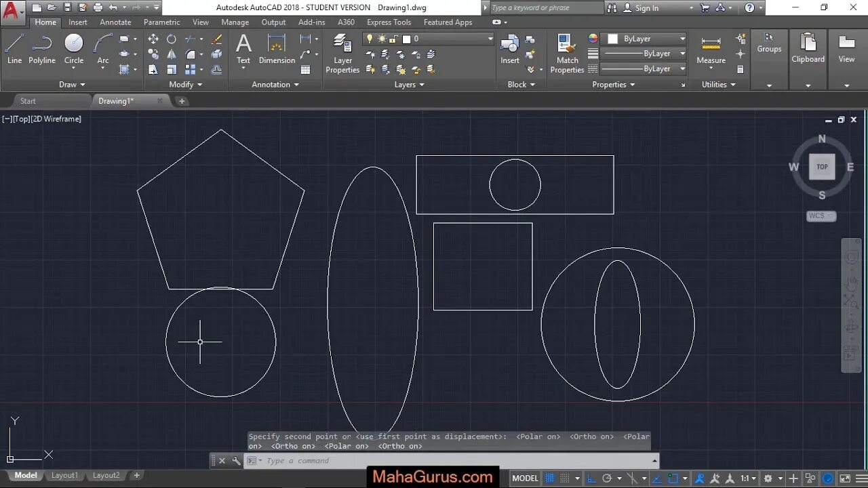This screenshot has width=868, height=488.
Task: Expand the Draw panel
Action: [72, 85]
